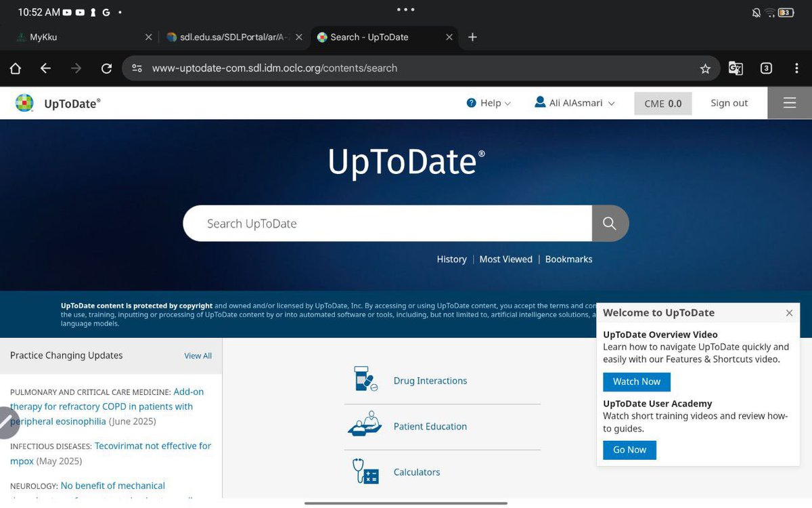Screen dimensions: 812x508
Task: Open the Bookmarks link
Action: (x=568, y=259)
